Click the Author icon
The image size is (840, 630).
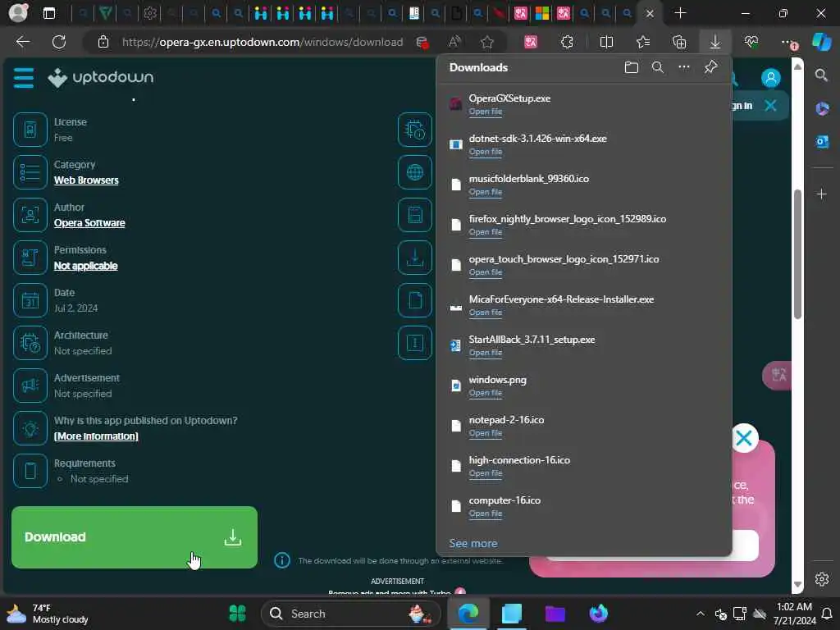[30, 215]
